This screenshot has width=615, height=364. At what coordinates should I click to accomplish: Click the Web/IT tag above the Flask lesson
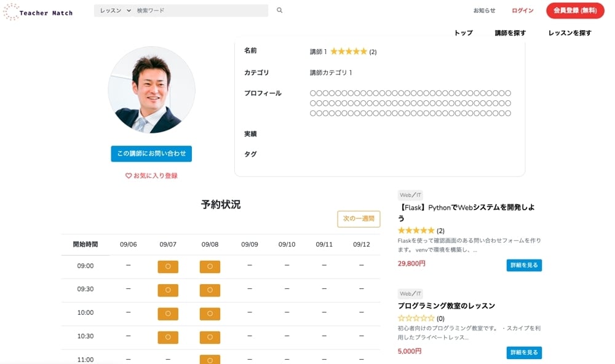point(410,195)
